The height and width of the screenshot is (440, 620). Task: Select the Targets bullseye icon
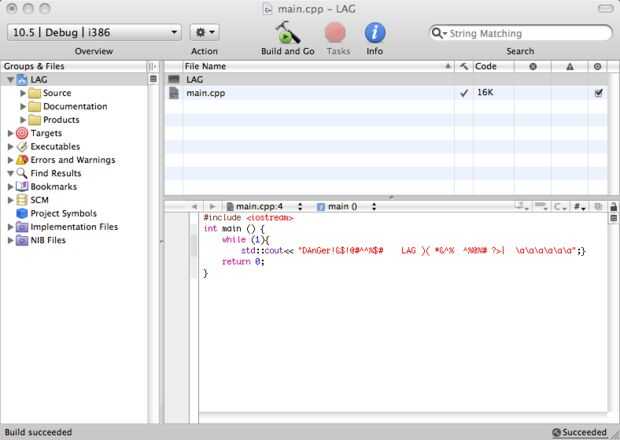(22, 133)
